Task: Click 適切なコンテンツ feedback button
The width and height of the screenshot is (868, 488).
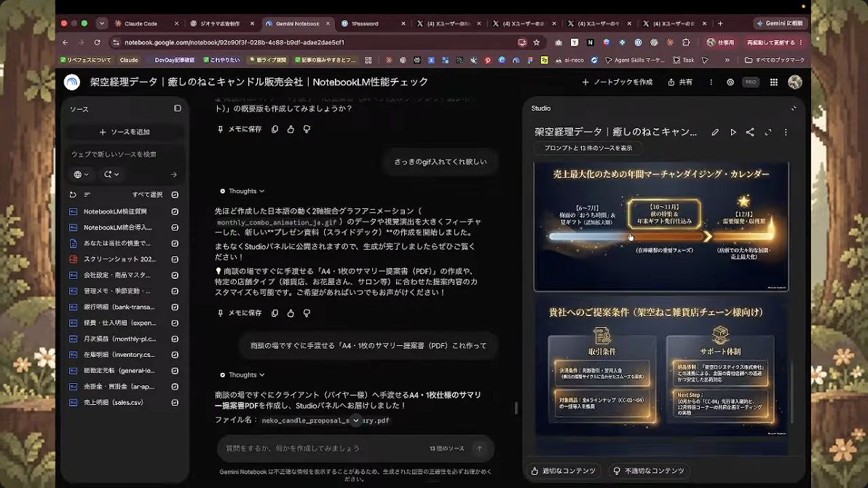Action: click(x=563, y=471)
